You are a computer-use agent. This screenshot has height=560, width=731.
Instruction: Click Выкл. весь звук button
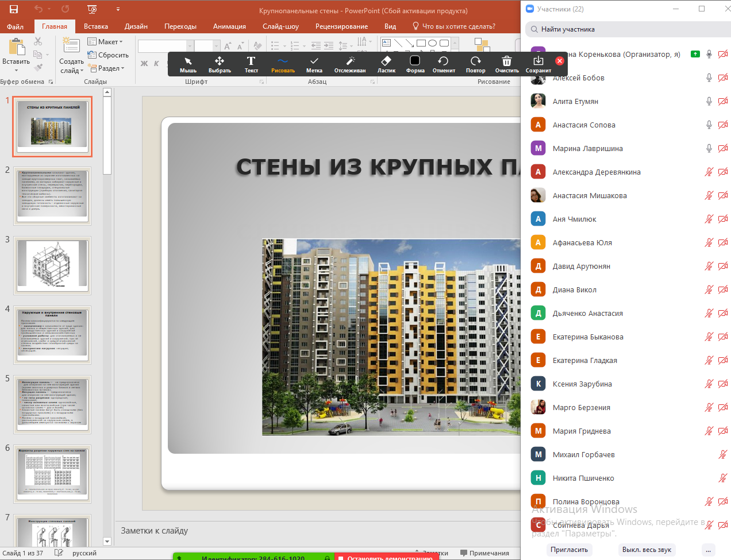647,550
